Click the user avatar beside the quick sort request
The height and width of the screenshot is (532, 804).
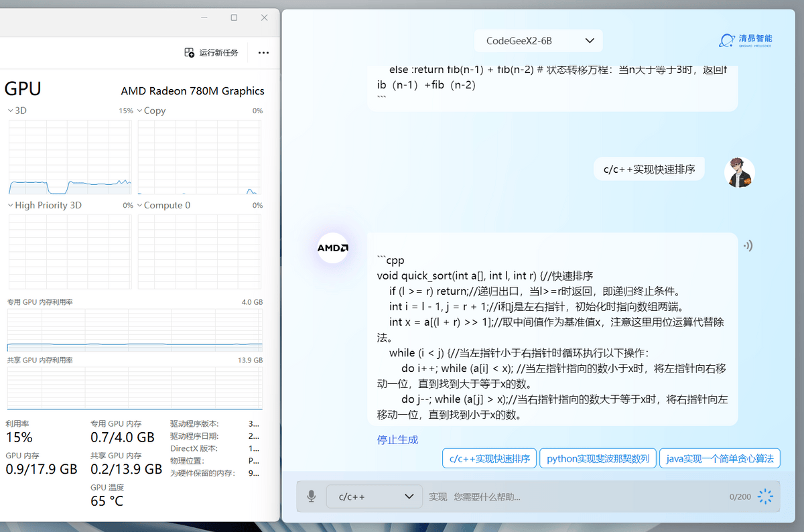click(x=740, y=172)
